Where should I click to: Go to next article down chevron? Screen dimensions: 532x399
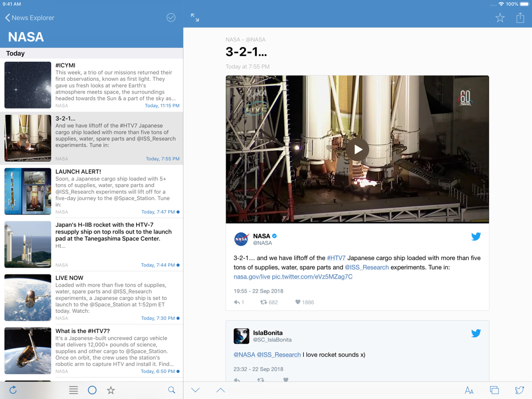click(195, 390)
